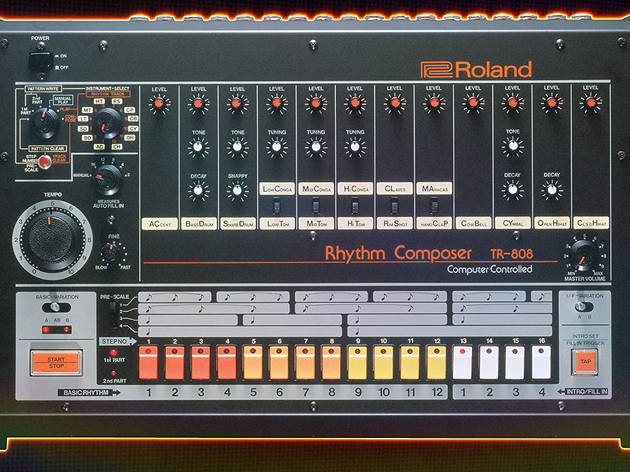Activate yellow step button 12
The image size is (630, 472).
click(x=436, y=363)
